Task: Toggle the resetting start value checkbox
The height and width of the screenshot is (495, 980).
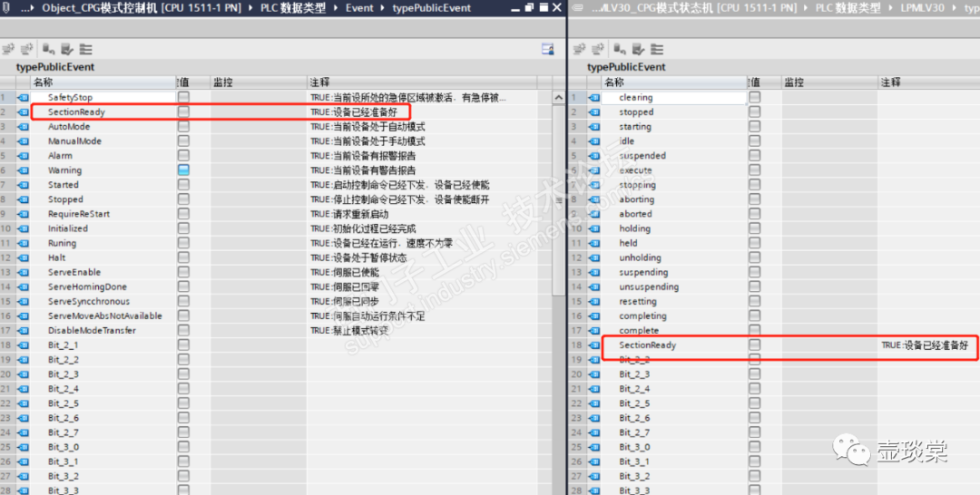Action: tap(755, 302)
